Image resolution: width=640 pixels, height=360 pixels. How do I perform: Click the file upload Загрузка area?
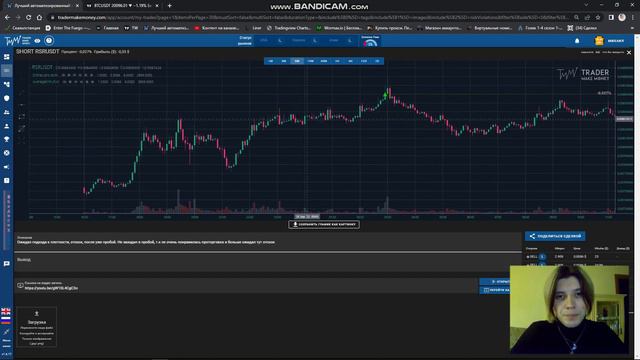point(36,327)
